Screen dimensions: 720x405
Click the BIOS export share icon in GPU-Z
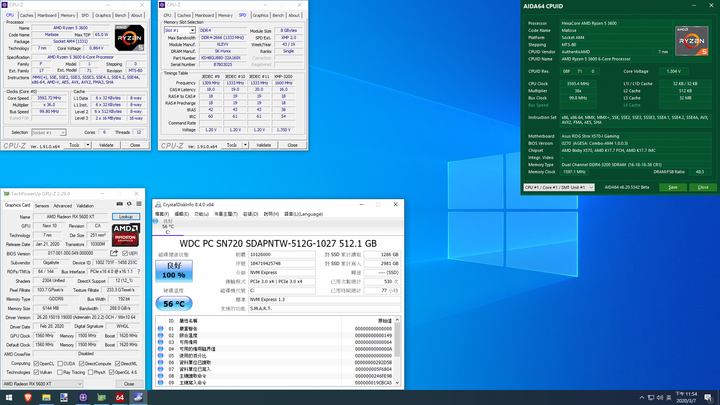tap(114, 253)
